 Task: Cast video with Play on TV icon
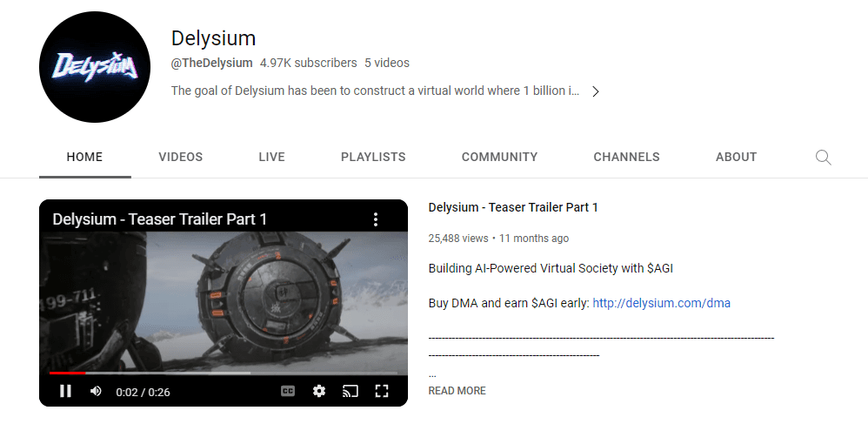350,391
